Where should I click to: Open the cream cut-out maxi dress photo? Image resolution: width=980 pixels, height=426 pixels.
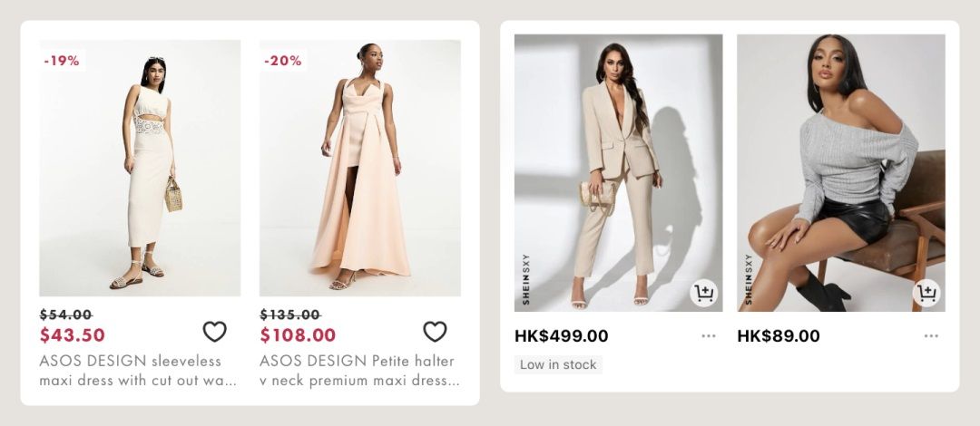[140, 168]
